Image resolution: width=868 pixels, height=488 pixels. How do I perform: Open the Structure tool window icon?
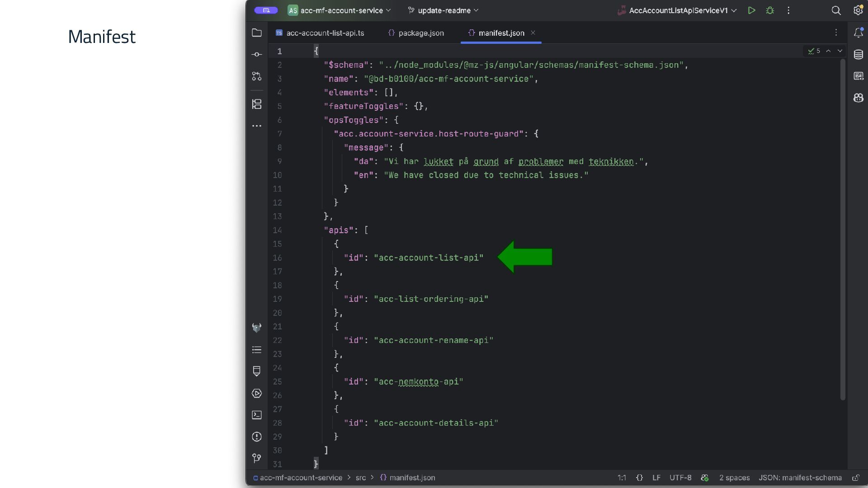[x=257, y=104]
